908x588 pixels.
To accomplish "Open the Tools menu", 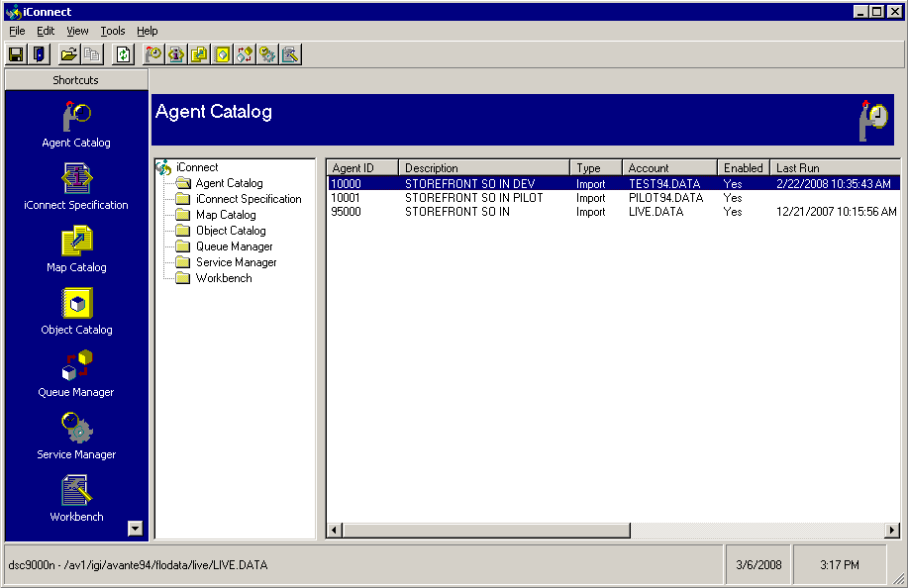I will click(113, 31).
